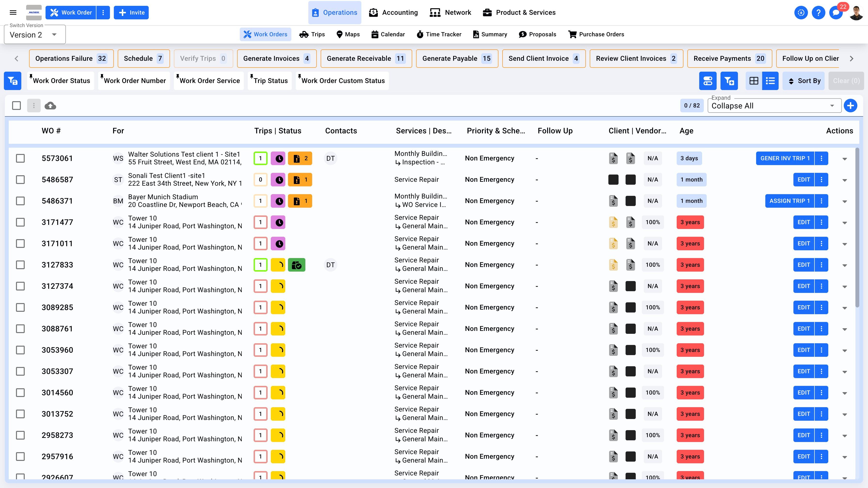
Task: Click the Sort By control
Action: [804, 81]
